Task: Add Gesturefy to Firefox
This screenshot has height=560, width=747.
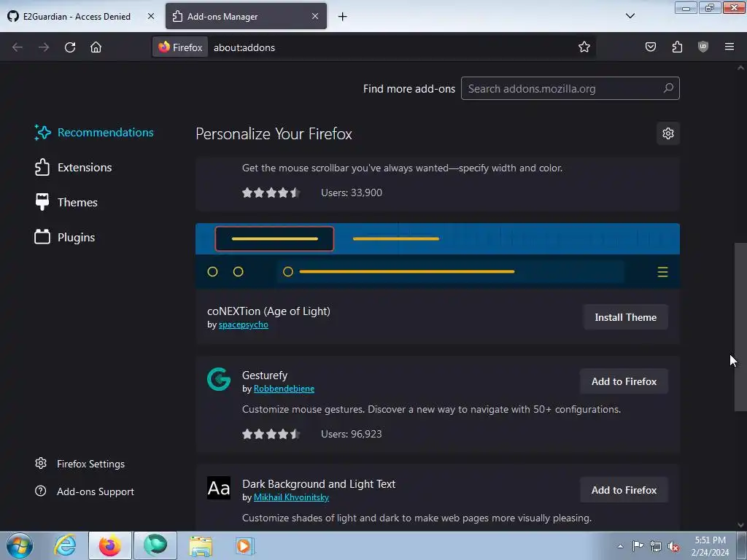Action: tap(624, 381)
